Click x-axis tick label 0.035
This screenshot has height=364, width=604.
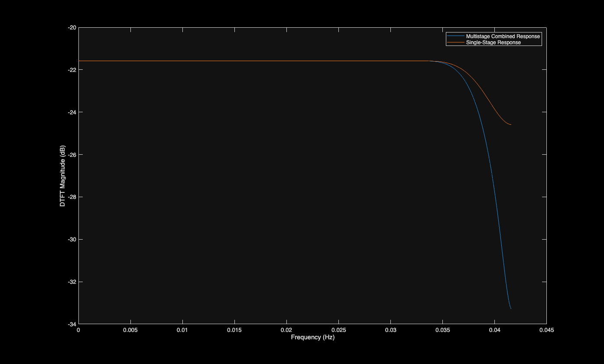442,330
